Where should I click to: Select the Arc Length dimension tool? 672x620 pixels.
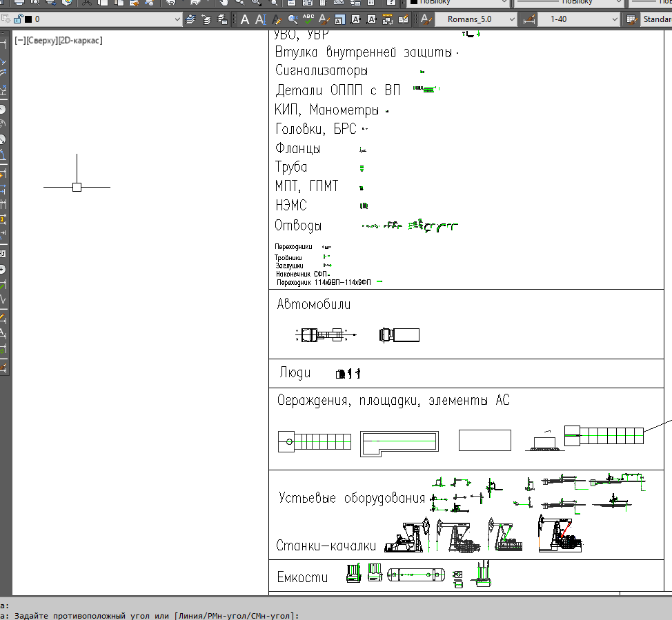pyautogui.click(x=3, y=72)
